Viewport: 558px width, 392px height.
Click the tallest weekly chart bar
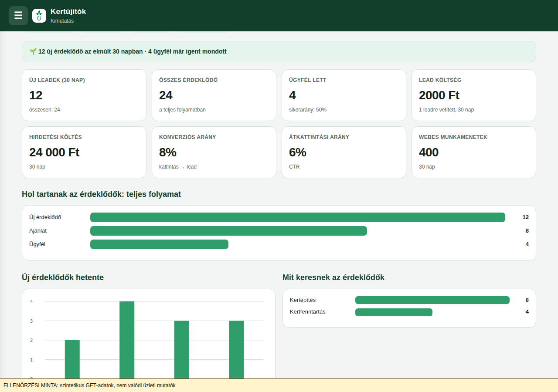pyautogui.click(x=127, y=340)
